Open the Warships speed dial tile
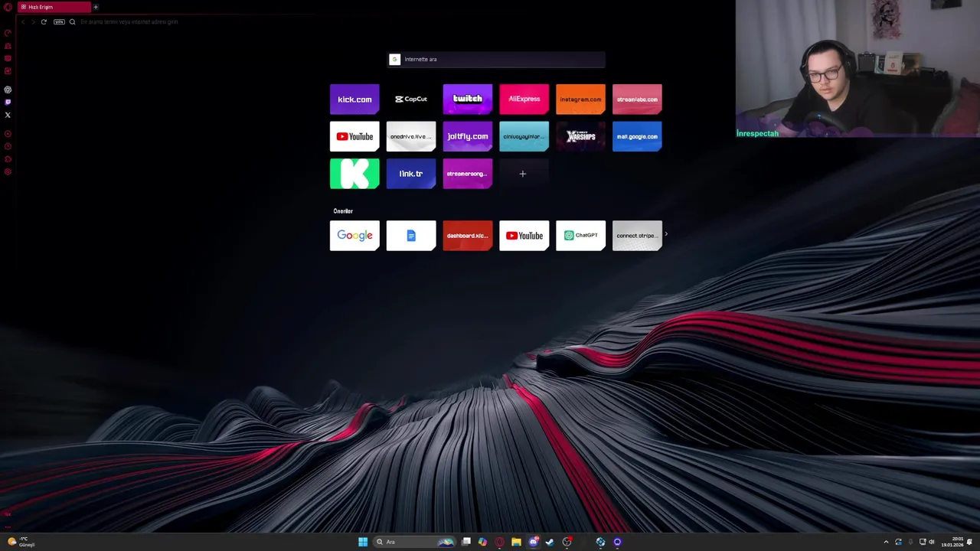Image resolution: width=980 pixels, height=551 pixels. 580,136
